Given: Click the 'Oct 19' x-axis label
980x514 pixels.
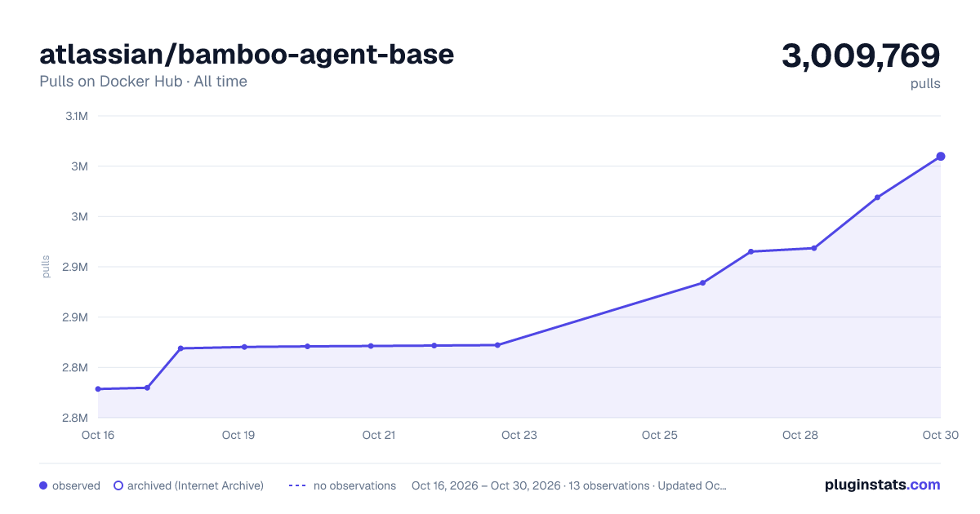Looking at the screenshot, I should tap(238, 435).
